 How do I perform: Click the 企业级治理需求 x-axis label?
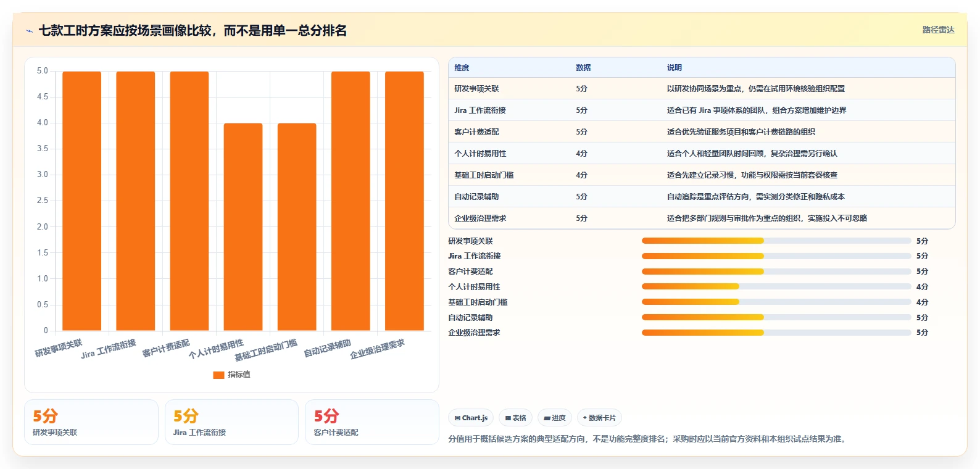coord(377,349)
